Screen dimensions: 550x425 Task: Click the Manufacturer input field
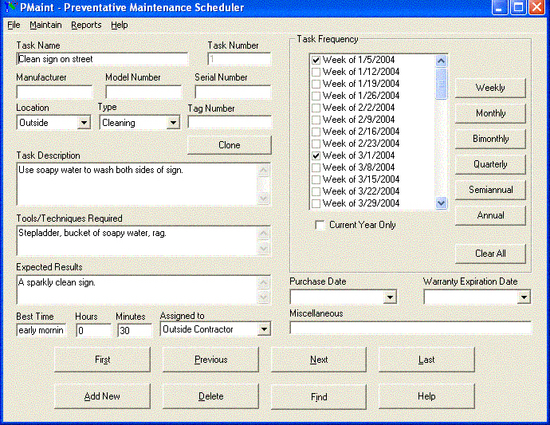tap(54, 92)
